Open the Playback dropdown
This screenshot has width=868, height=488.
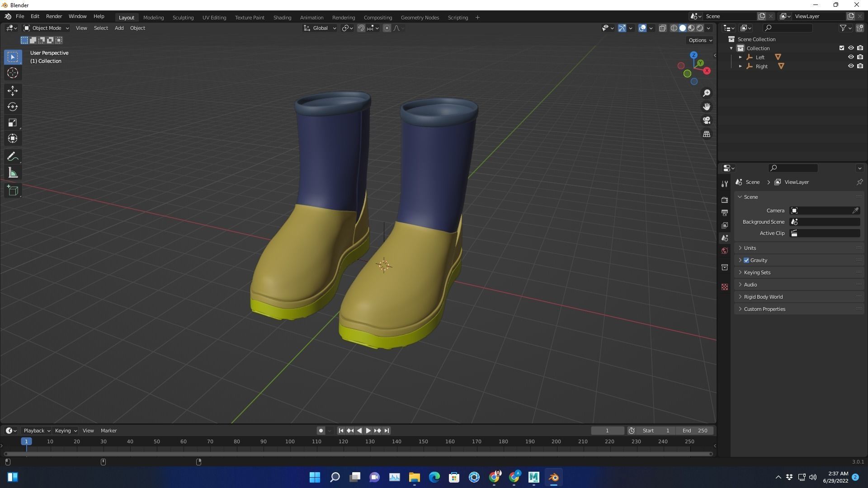(x=37, y=431)
